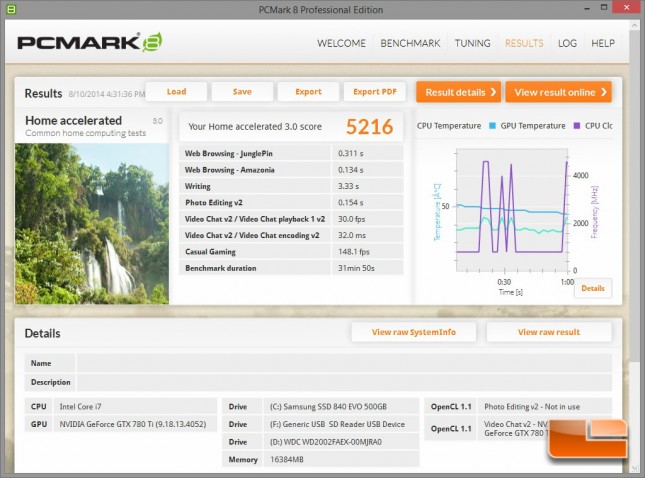Open the TUNING tab

pyautogui.click(x=472, y=43)
